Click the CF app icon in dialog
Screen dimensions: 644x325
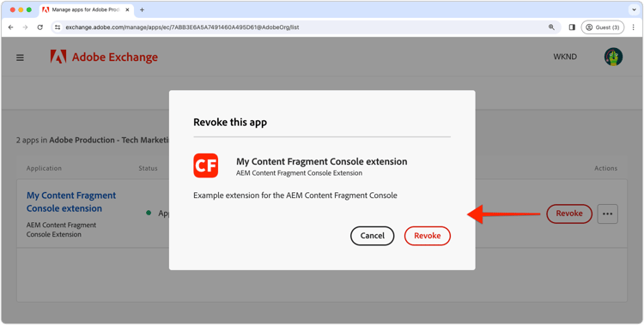(206, 166)
